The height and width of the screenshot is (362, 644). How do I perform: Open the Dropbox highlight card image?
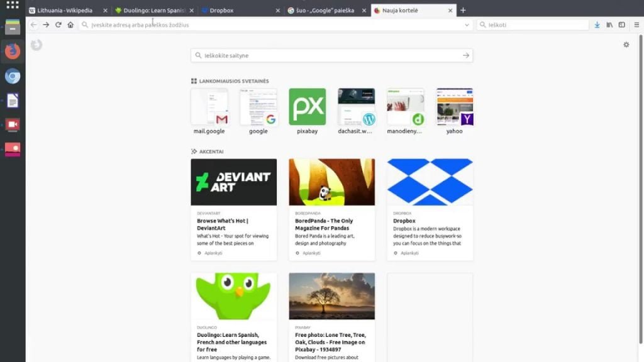430,182
